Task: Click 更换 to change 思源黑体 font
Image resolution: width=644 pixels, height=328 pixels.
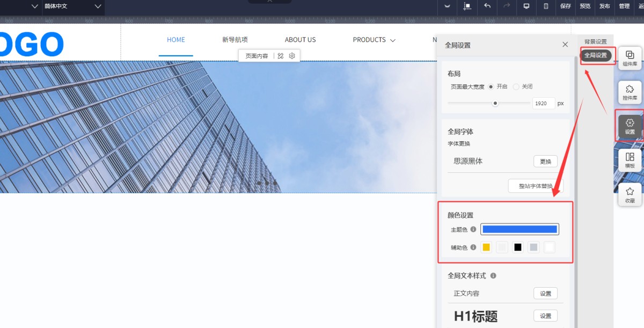Action: point(545,161)
